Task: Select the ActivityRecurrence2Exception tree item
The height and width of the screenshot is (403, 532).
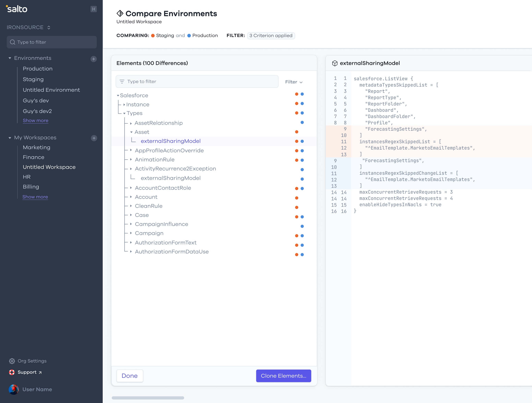Action: [175, 169]
